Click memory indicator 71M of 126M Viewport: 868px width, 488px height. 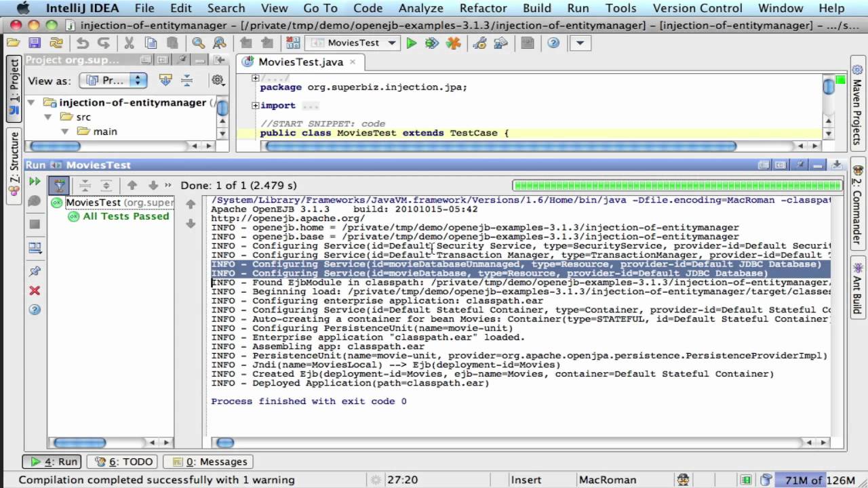point(819,480)
